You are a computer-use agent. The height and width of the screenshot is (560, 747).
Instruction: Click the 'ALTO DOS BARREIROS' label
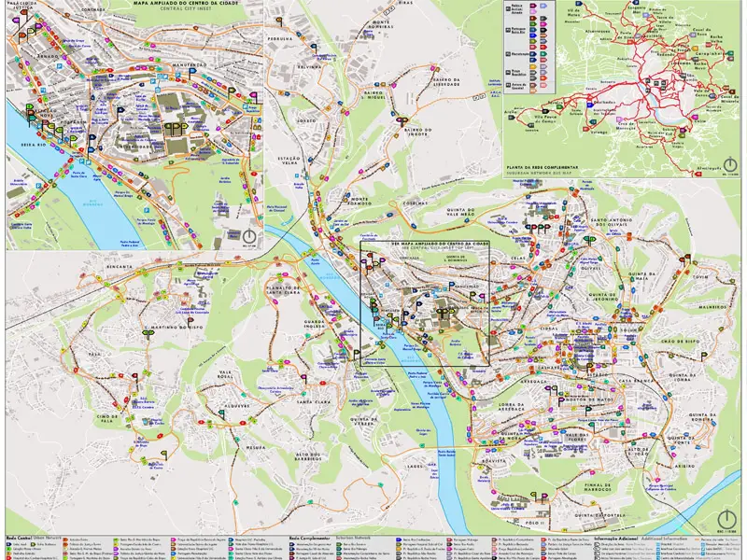click(x=309, y=456)
